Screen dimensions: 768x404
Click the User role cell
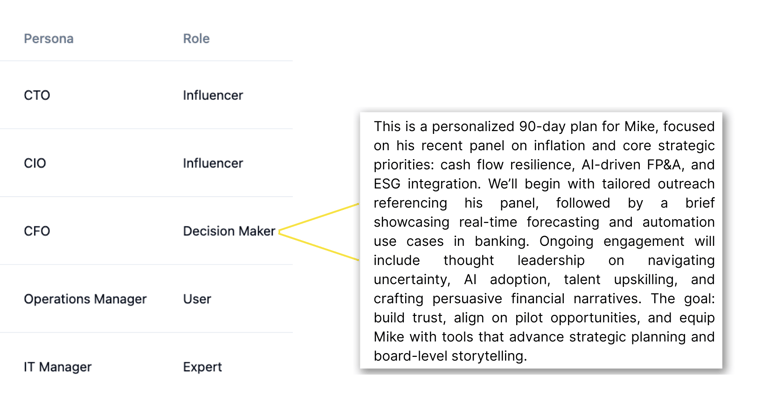[197, 299]
